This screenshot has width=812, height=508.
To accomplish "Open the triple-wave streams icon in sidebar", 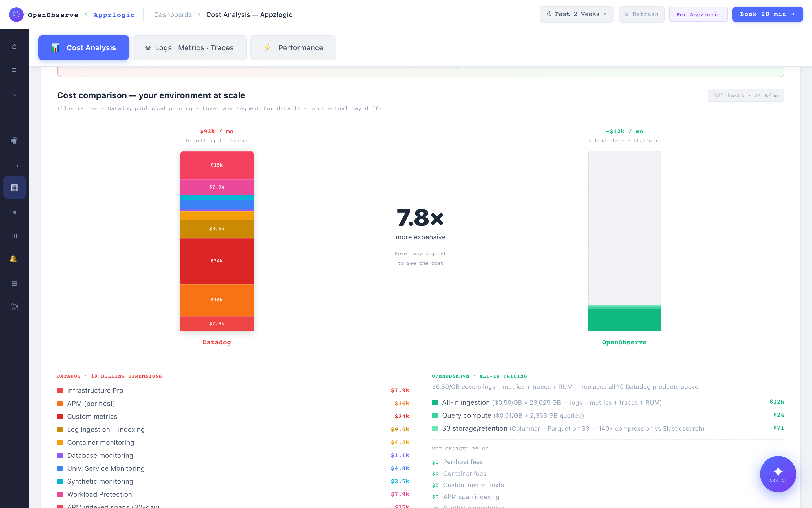I will click(x=14, y=212).
